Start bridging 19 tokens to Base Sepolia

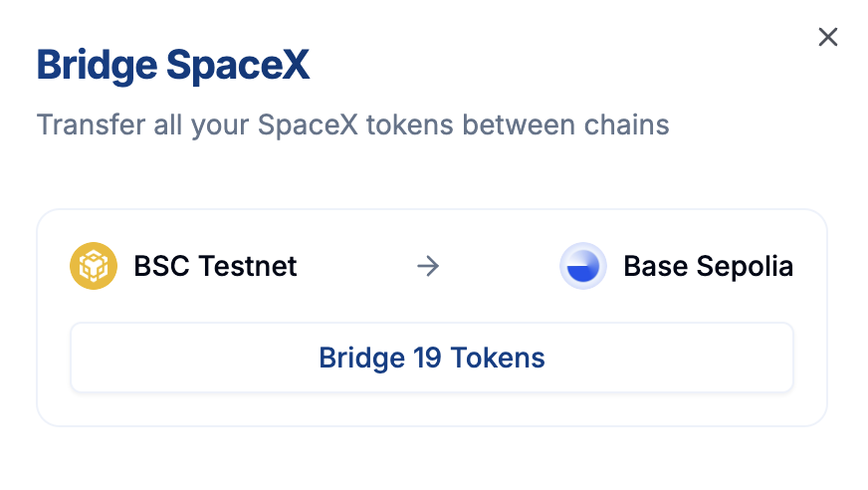(432, 358)
